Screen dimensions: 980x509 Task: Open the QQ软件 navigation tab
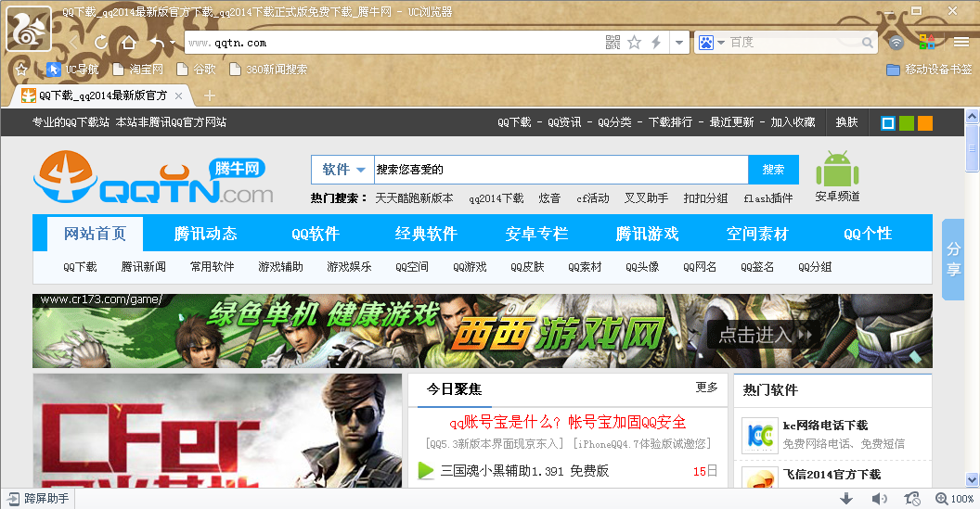pos(316,234)
